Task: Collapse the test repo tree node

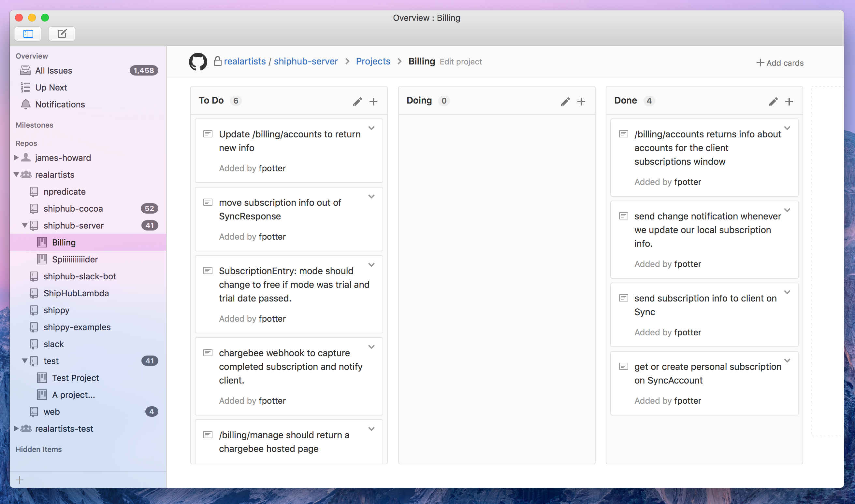Action: (24, 361)
